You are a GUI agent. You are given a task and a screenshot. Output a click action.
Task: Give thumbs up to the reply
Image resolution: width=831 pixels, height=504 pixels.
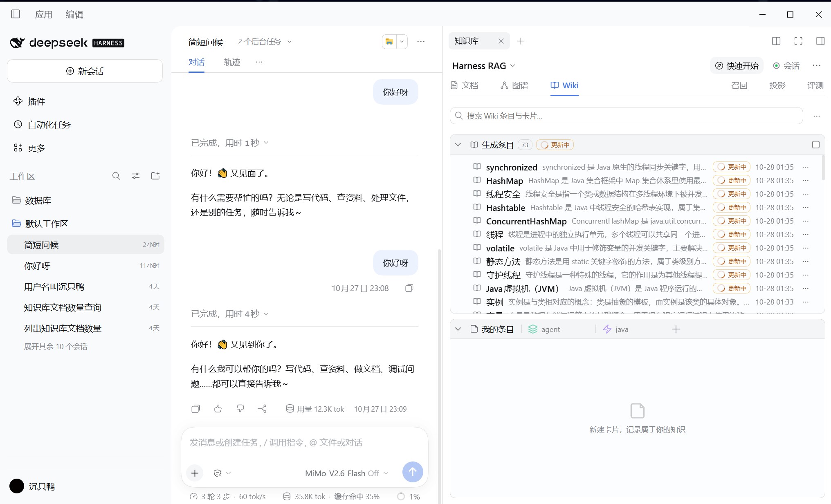pyautogui.click(x=218, y=409)
